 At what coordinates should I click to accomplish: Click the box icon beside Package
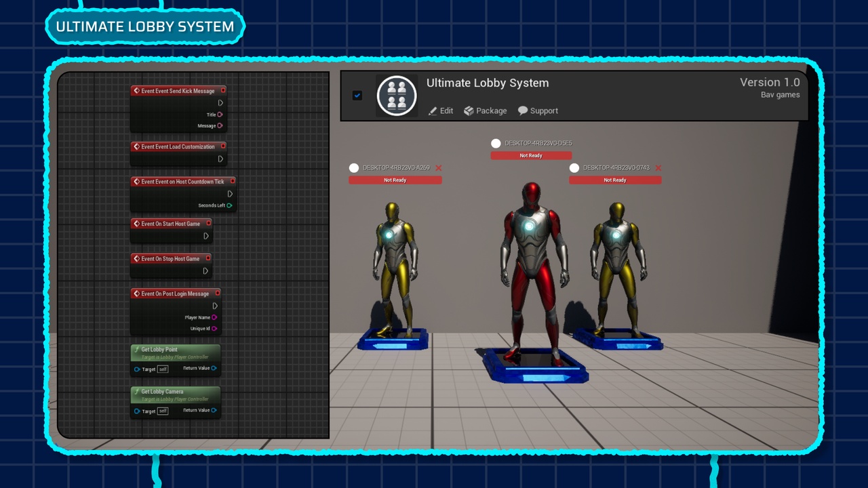(469, 110)
